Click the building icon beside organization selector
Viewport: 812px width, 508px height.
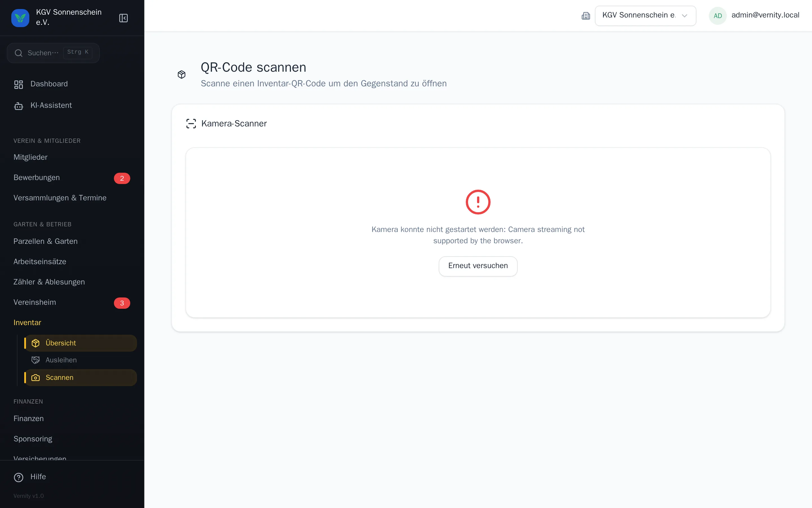[586, 16]
